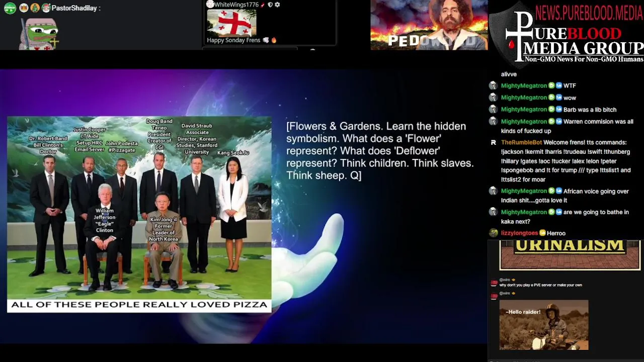The height and width of the screenshot is (362, 644).
Task: Click the 'Kang Seok Ju' label in the photo
Action: pos(233,153)
